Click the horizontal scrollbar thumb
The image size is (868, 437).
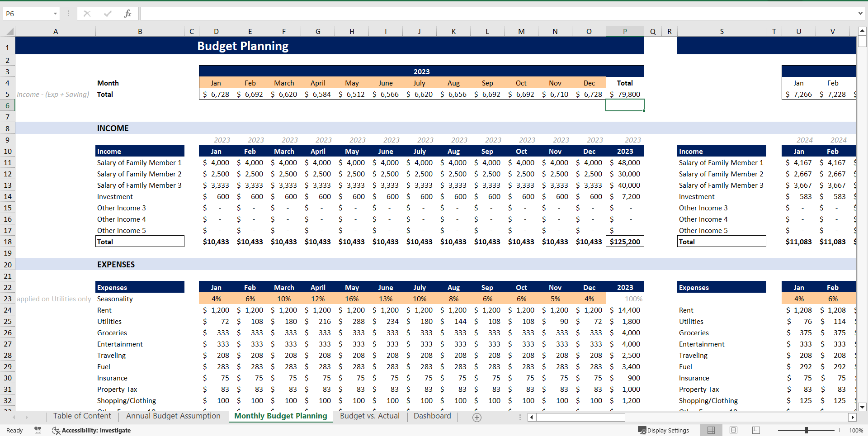580,417
